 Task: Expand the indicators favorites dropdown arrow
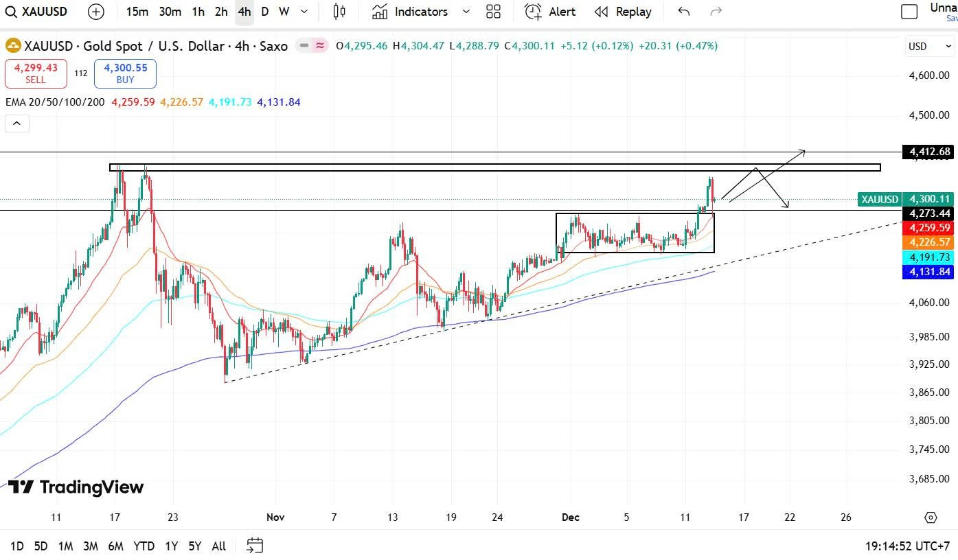click(466, 12)
